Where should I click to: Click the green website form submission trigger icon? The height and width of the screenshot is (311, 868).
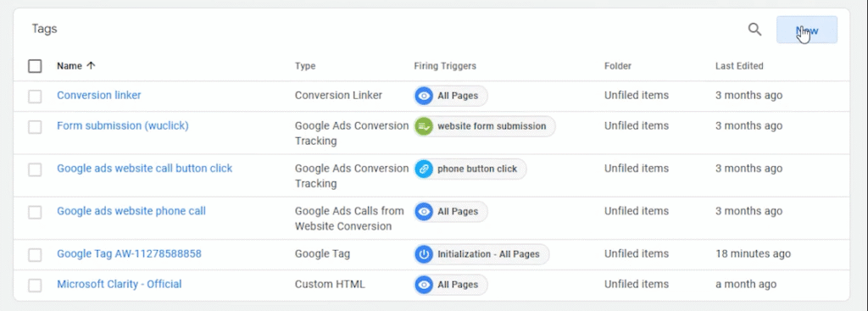tap(424, 126)
